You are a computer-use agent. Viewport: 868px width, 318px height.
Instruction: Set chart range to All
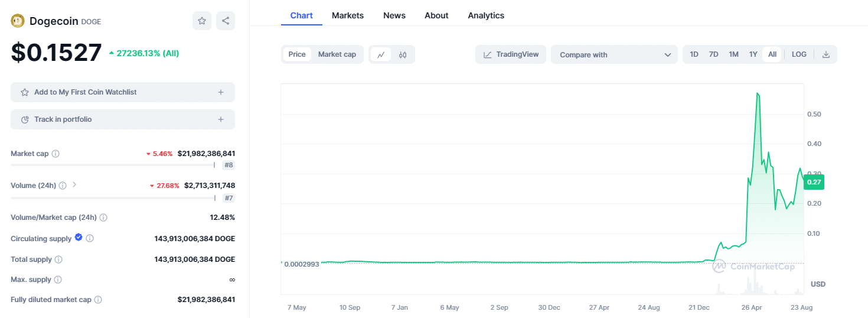pos(772,54)
